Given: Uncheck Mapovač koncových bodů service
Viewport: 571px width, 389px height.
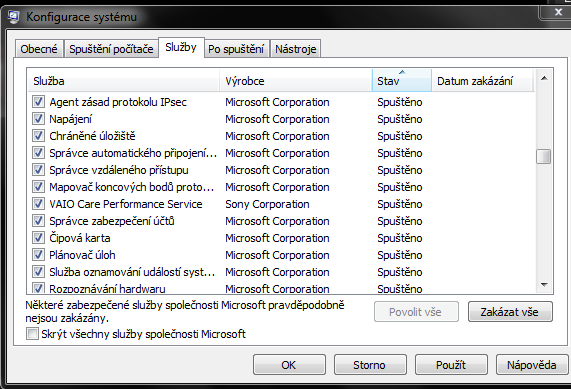Looking at the screenshot, I should click(x=38, y=186).
